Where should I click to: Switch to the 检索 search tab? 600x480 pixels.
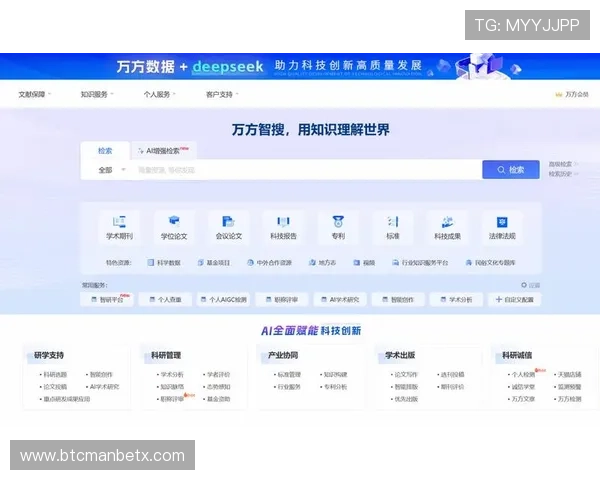click(x=105, y=151)
